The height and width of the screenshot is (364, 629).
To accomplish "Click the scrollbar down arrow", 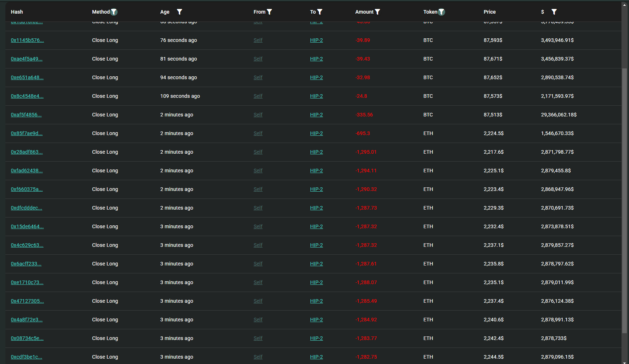I will click(x=625, y=362).
